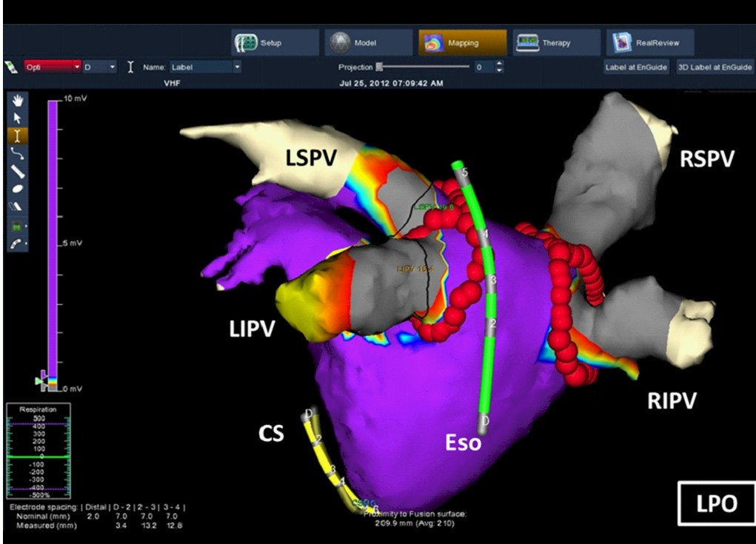This screenshot has width=756, height=544.
Task: Open the Name Label dropdown
Action: pyautogui.click(x=205, y=67)
